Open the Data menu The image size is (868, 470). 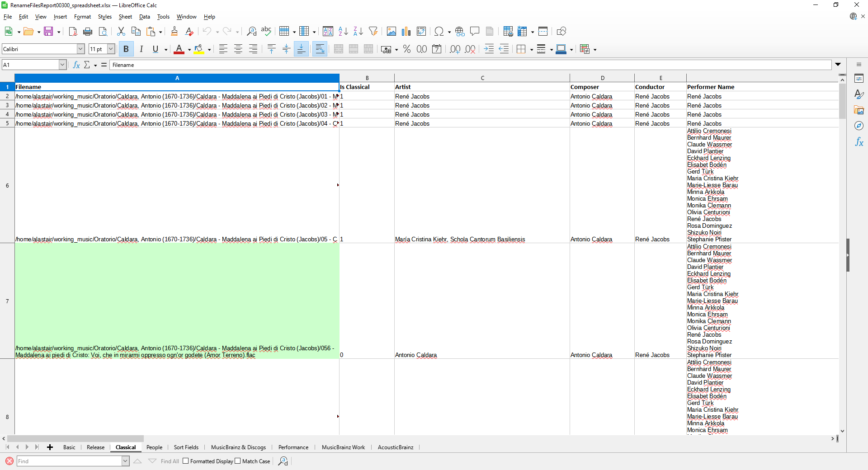coord(144,17)
